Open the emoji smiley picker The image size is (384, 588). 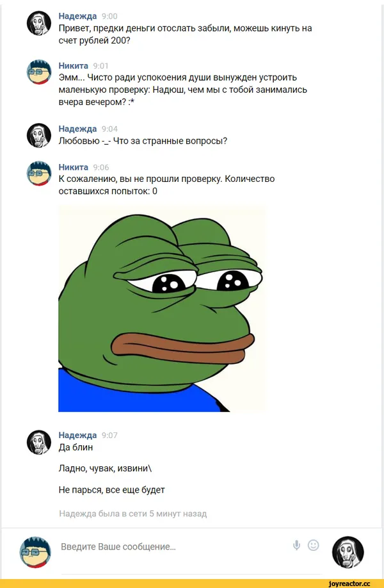click(313, 545)
